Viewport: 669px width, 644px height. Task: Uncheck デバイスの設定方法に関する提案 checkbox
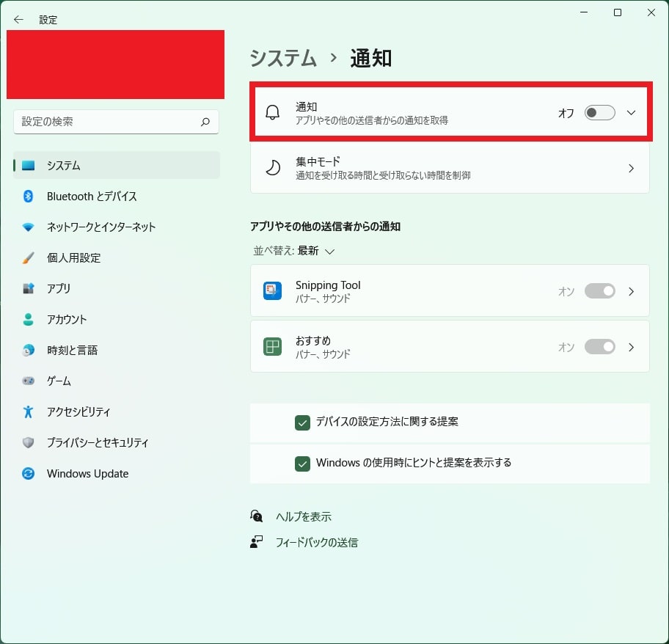pos(302,422)
